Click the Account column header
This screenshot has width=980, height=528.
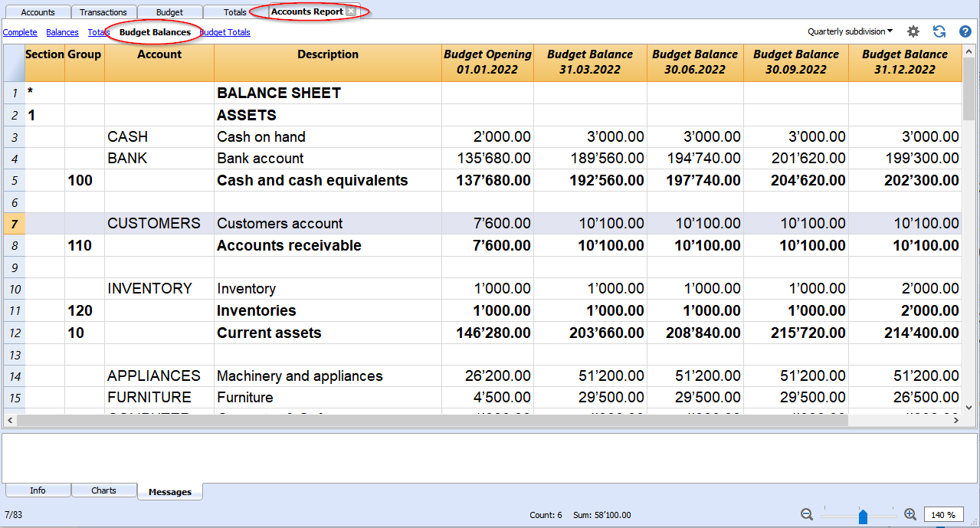[159, 63]
